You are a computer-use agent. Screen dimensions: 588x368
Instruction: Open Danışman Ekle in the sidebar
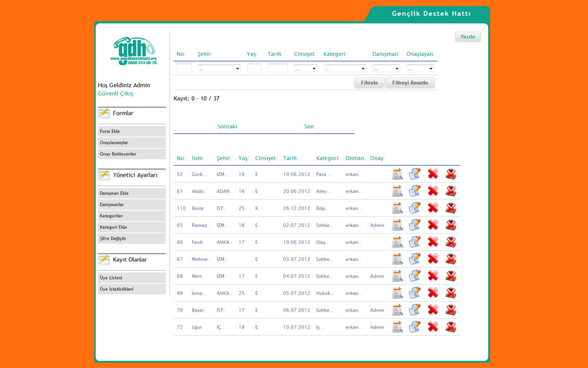[x=132, y=193]
